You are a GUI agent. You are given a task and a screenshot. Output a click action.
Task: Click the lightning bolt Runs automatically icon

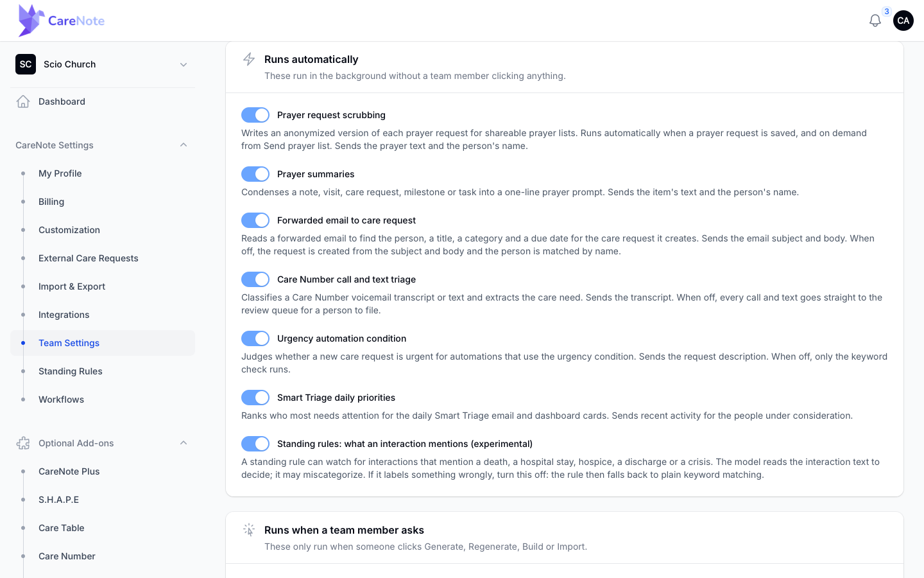point(249,59)
